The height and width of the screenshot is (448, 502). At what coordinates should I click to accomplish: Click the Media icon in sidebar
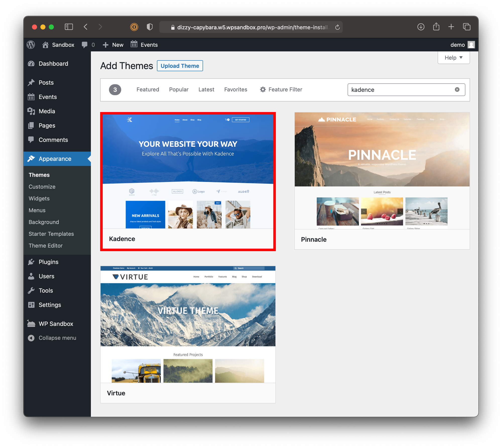[x=31, y=111]
